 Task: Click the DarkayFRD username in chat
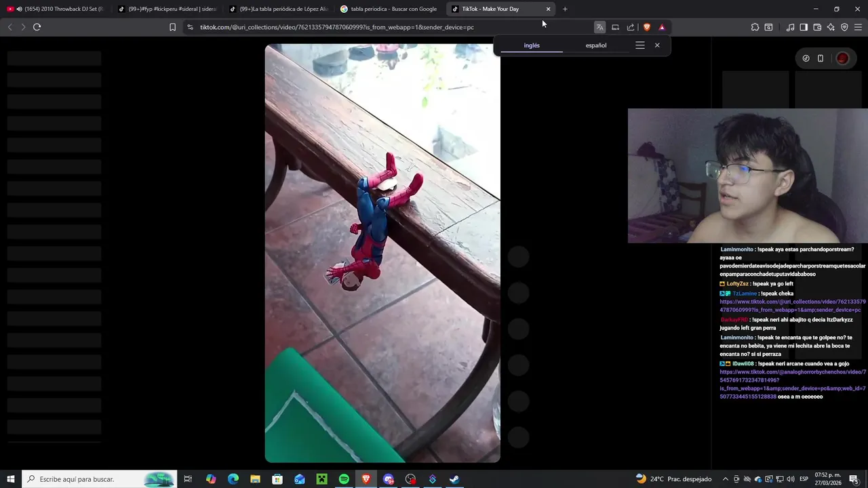coord(734,319)
